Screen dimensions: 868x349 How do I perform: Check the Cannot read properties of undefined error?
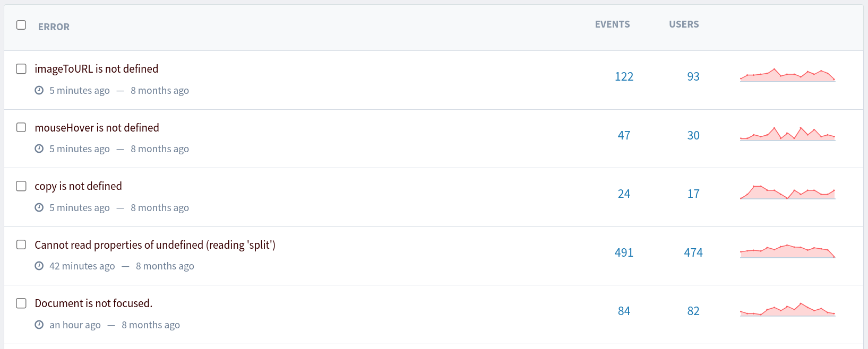coord(21,245)
